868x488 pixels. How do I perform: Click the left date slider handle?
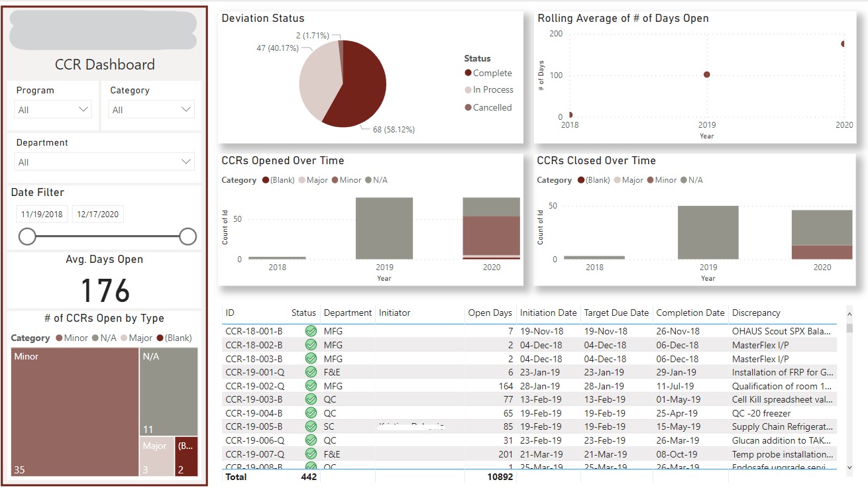coord(27,236)
